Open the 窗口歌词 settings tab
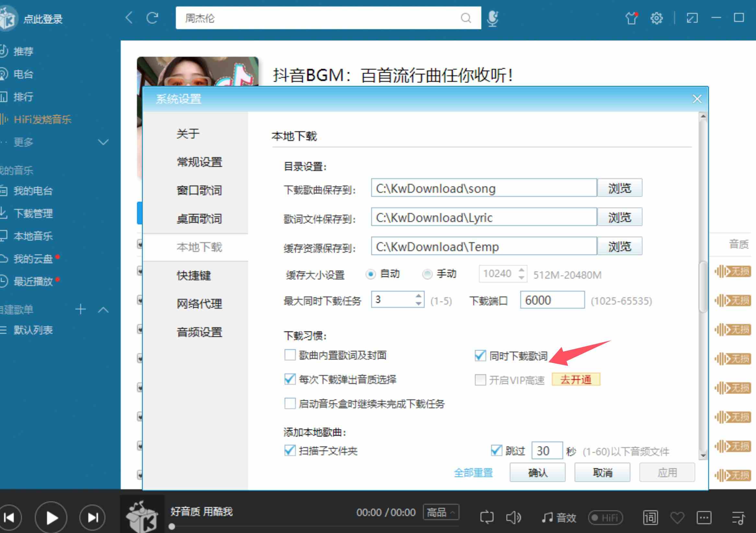756x533 pixels. tap(200, 190)
